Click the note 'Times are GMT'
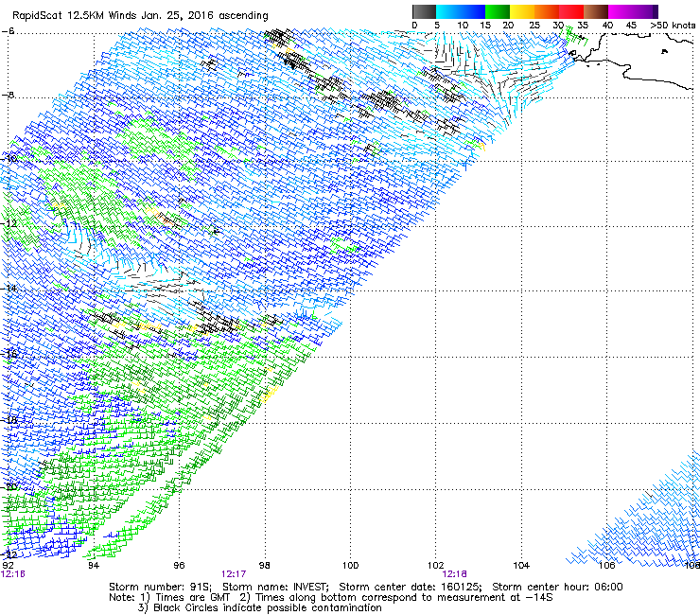The height and width of the screenshot is (615, 700). pyautogui.click(x=192, y=598)
